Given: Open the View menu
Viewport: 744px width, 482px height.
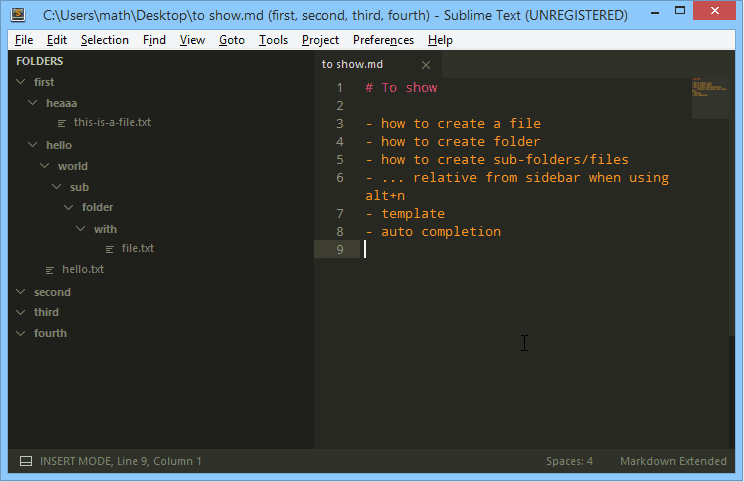Looking at the screenshot, I should pos(192,40).
